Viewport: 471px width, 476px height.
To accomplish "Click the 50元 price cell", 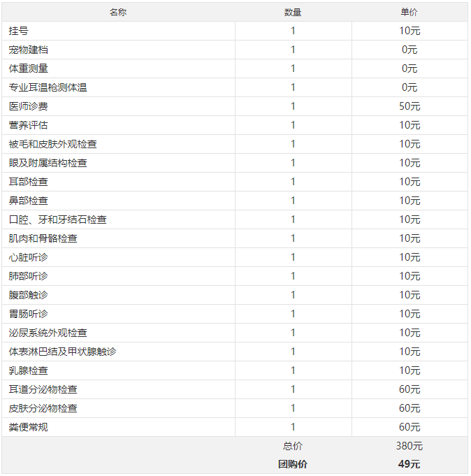I will (410, 106).
